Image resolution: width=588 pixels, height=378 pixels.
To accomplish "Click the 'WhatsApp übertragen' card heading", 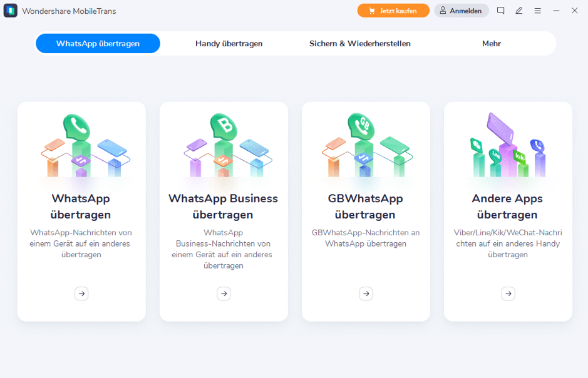I will point(81,207).
